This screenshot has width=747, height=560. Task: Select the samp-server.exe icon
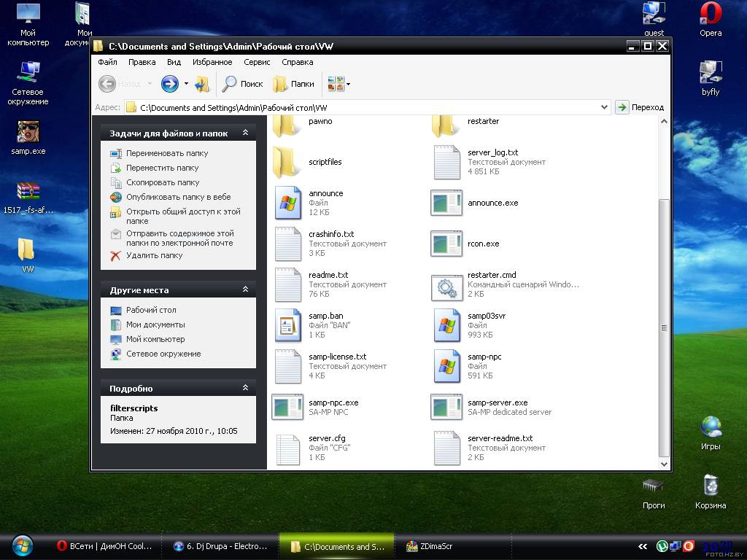[446, 407]
